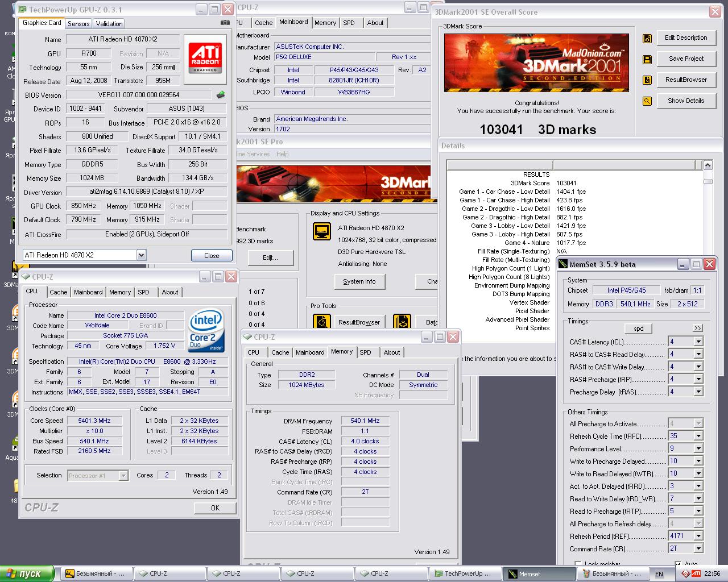The image size is (728, 582).
Task: Click the spd button in MemSet
Action: click(639, 329)
